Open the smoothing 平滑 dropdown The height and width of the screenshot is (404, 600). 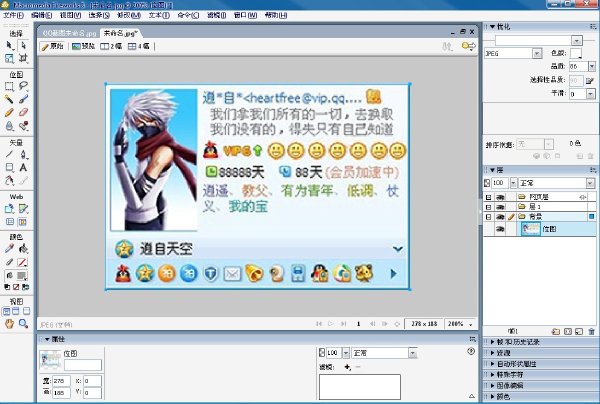tap(591, 94)
